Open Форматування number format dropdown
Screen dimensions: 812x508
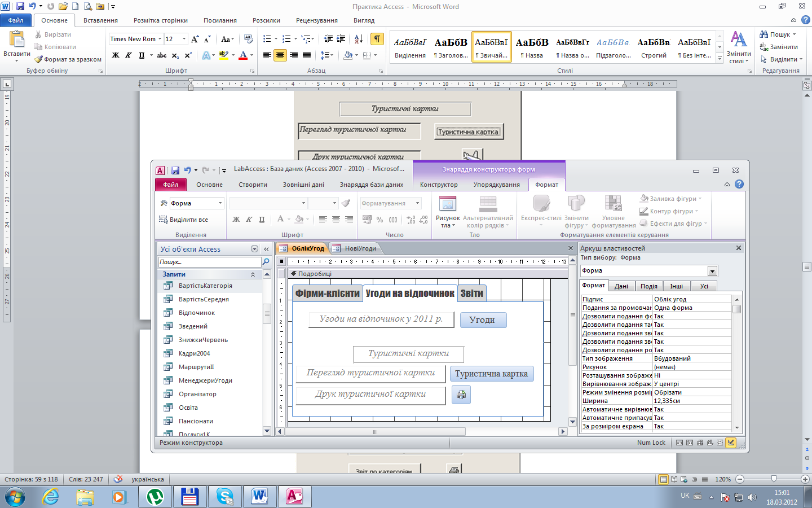(x=418, y=203)
